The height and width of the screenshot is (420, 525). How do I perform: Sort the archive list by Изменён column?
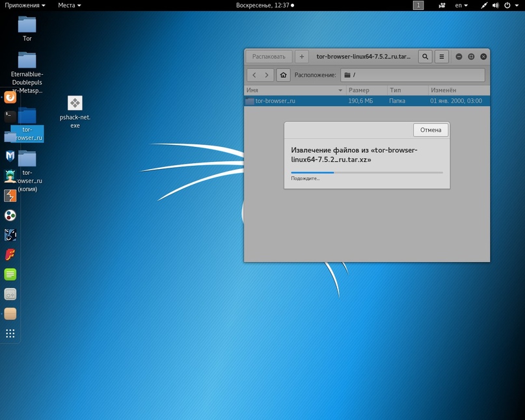tap(459, 90)
